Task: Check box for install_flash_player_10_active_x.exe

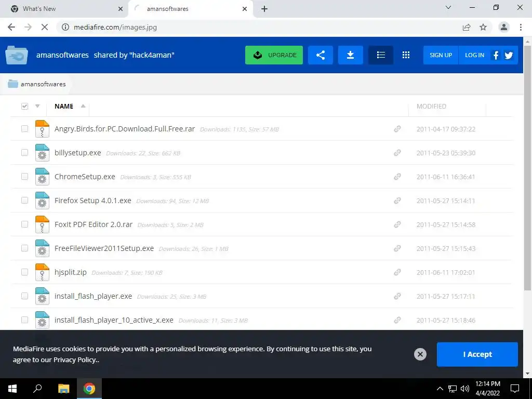Action: tap(24, 320)
